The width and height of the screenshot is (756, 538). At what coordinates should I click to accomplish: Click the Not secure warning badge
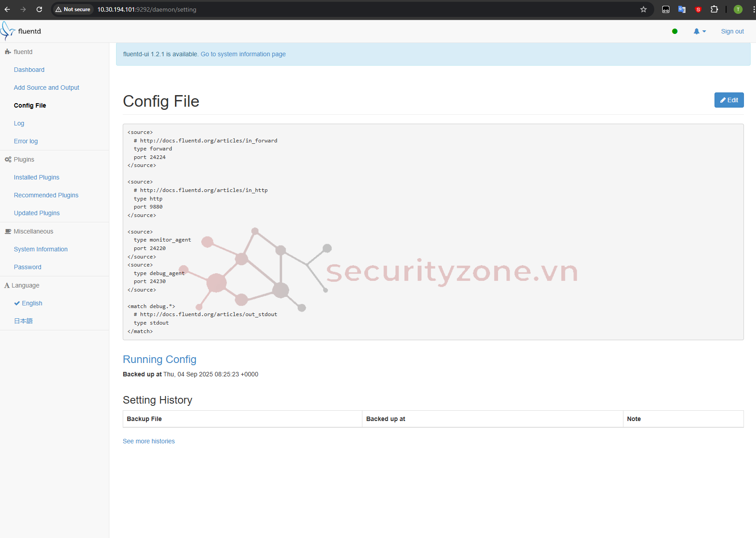point(73,9)
